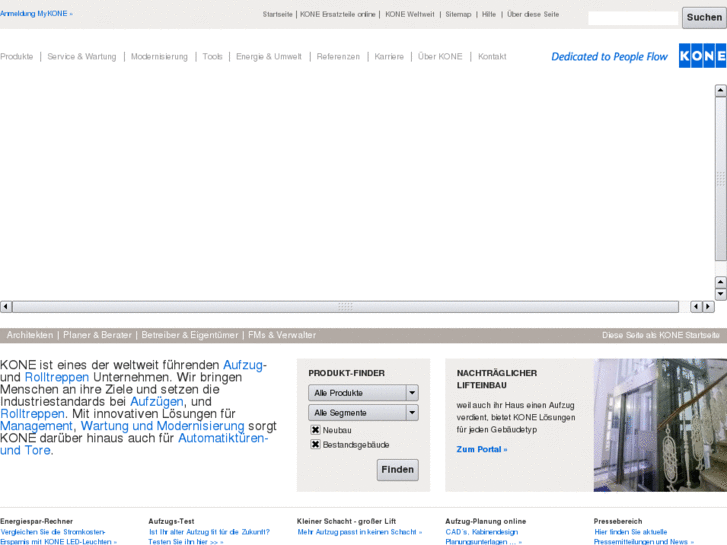Viewport: 727px width, 545px height.
Task: Click Kleiner Schacht - großer Lift heading
Action: (x=346, y=521)
